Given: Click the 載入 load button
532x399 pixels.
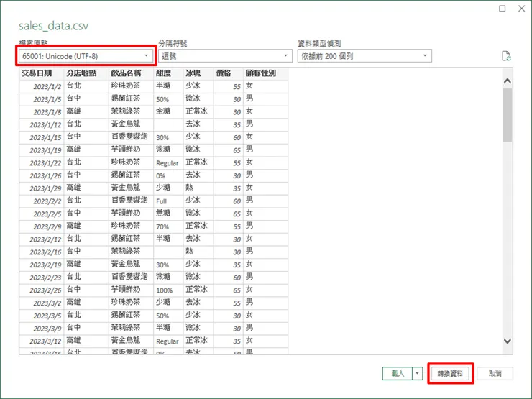Looking at the screenshot, I should pos(398,374).
